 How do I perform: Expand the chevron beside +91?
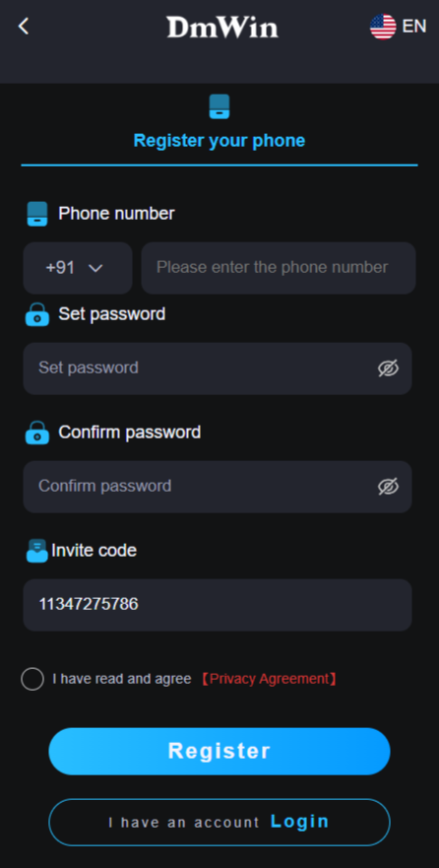point(95,269)
